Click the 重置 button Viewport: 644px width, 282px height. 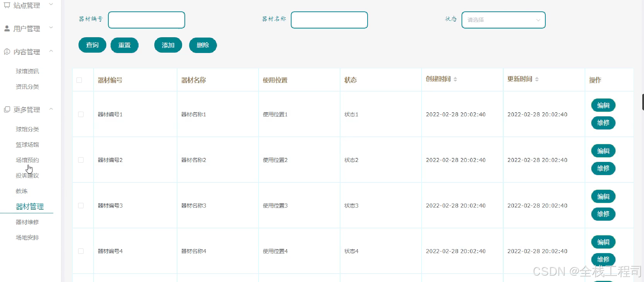[x=124, y=45]
